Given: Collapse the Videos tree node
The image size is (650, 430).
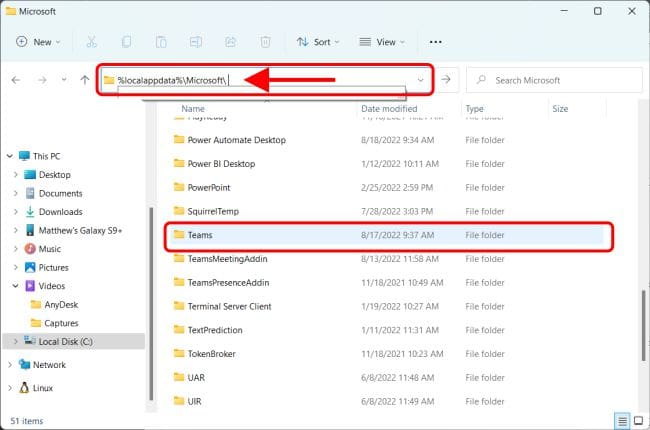Looking at the screenshot, I should tap(15, 286).
